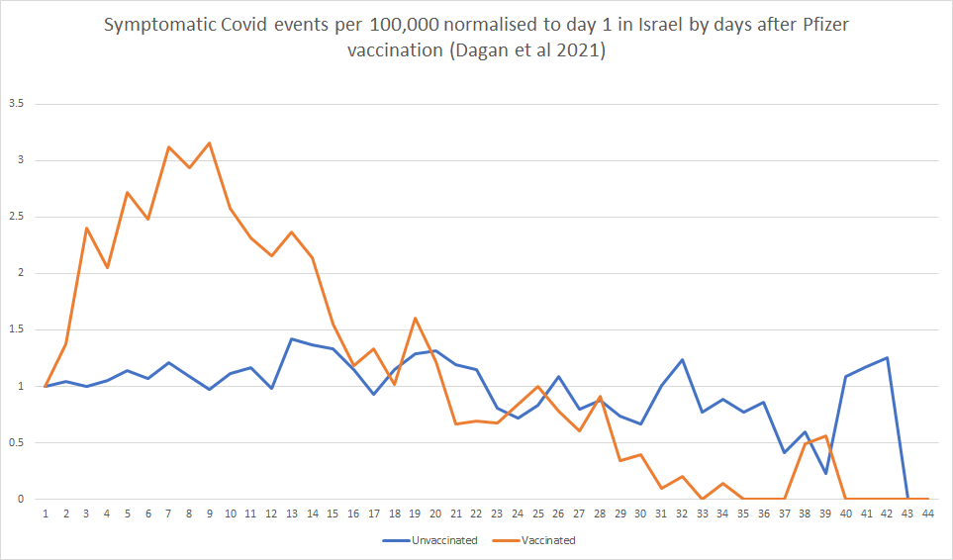Click the 1.5 value on the y-axis
Image resolution: width=953 pixels, height=560 pixels.
[15, 329]
